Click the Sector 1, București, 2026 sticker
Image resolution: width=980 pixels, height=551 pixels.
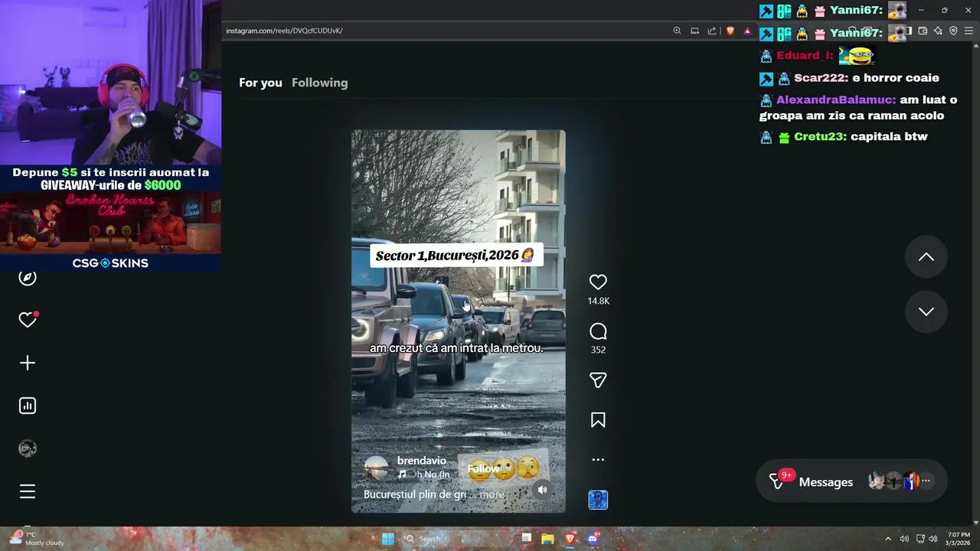[456, 256]
